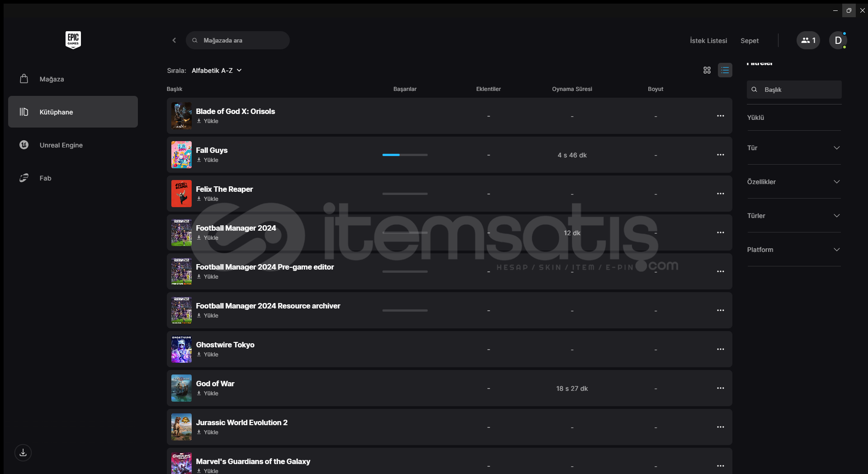Open Unreal Engine section
868x474 pixels.
click(73, 145)
